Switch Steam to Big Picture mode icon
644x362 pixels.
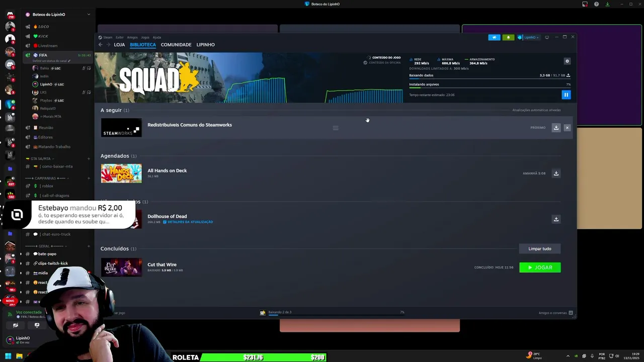click(547, 37)
